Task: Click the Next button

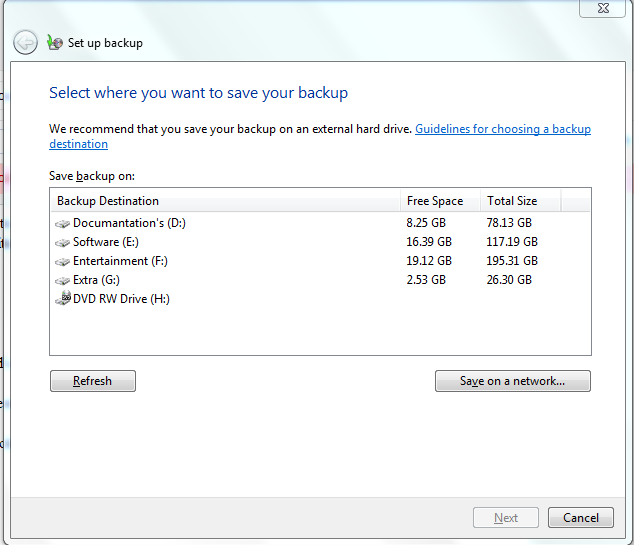Action: (506, 518)
